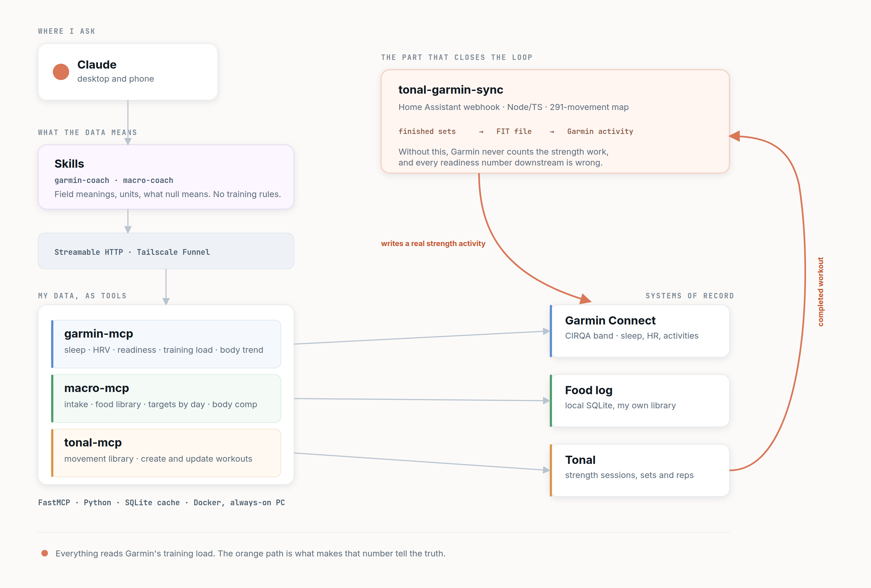The image size is (871, 588).
Task: Click the "Streamable HTTP · Tailscale Funnel" transport text
Action: click(x=132, y=252)
